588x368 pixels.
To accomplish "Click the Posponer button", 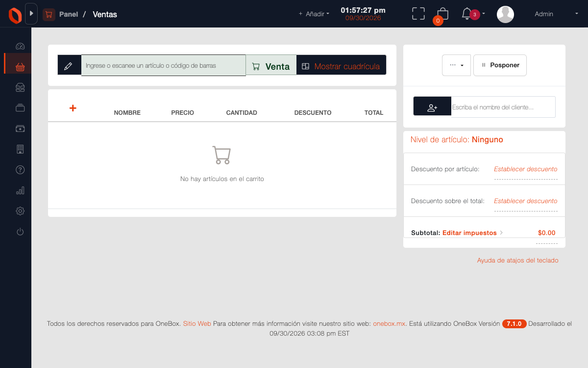I will (500, 65).
